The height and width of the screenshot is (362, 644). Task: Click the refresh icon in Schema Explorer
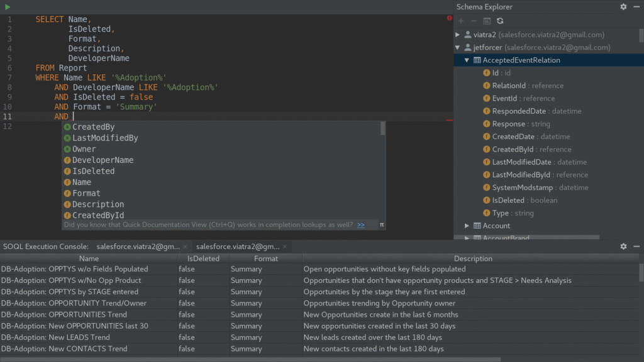click(x=500, y=21)
